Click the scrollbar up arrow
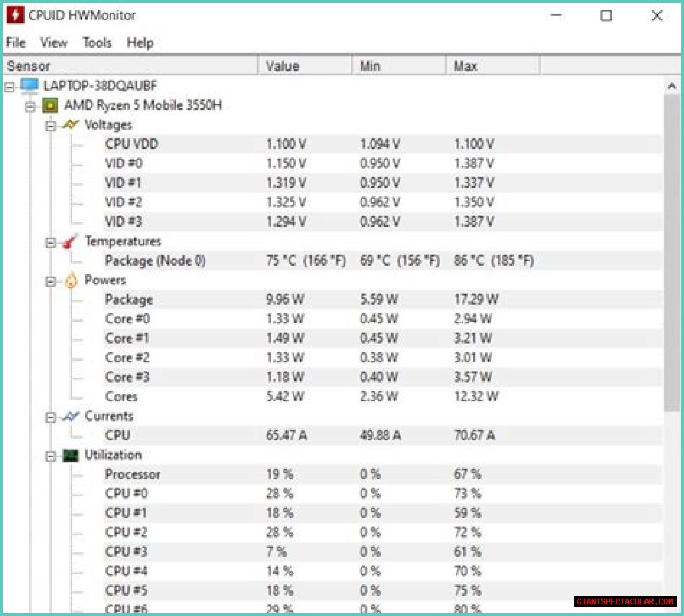The height and width of the screenshot is (616, 684). 672,85
